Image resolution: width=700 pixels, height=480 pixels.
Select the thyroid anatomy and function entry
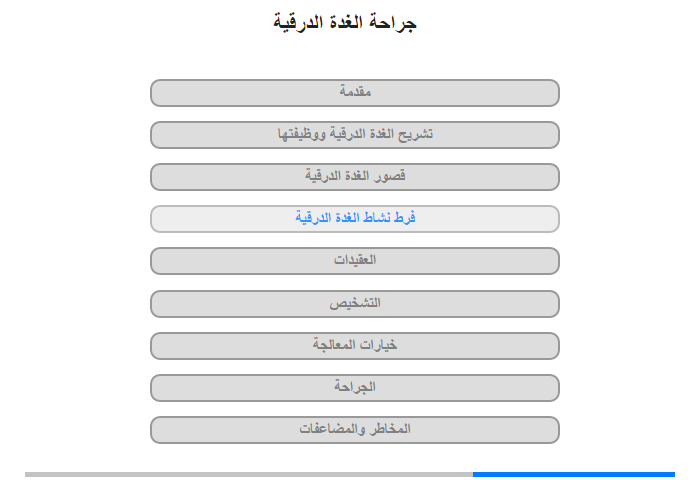pos(354,135)
